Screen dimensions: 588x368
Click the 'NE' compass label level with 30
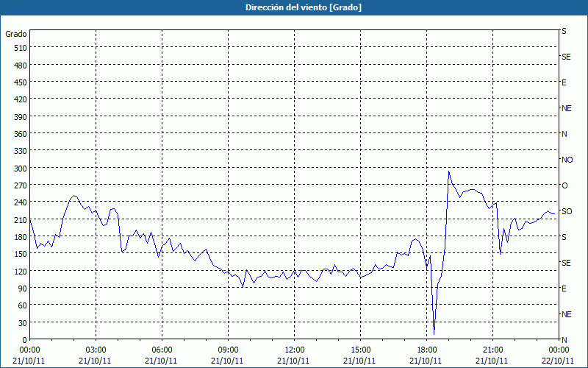pyautogui.click(x=566, y=314)
